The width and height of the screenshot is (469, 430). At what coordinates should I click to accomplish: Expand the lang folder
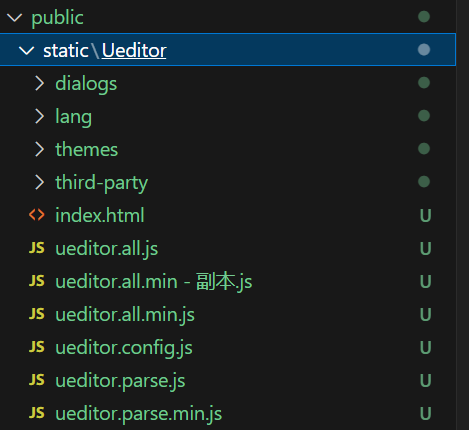pyautogui.click(x=39, y=116)
